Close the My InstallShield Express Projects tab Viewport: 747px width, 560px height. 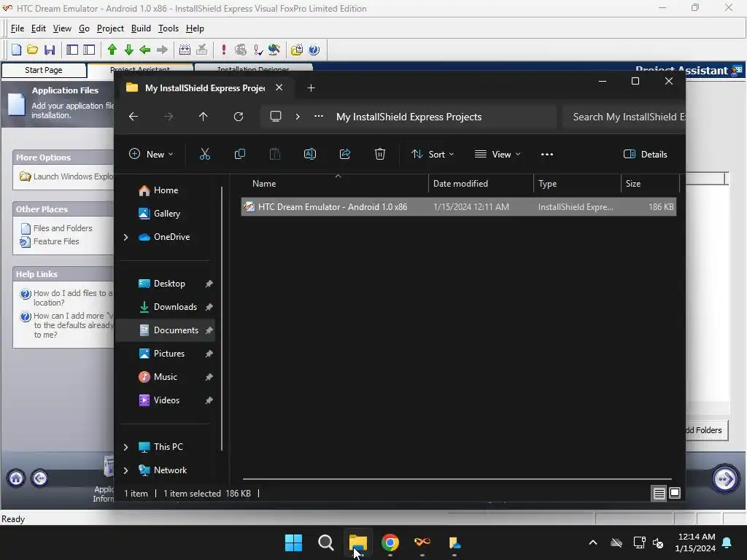point(279,87)
